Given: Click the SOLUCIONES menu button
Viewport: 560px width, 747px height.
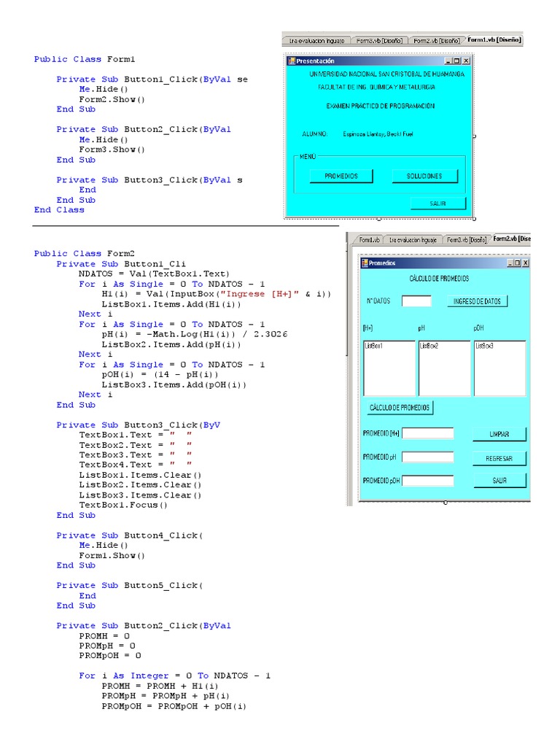Looking at the screenshot, I should point(424,177).
